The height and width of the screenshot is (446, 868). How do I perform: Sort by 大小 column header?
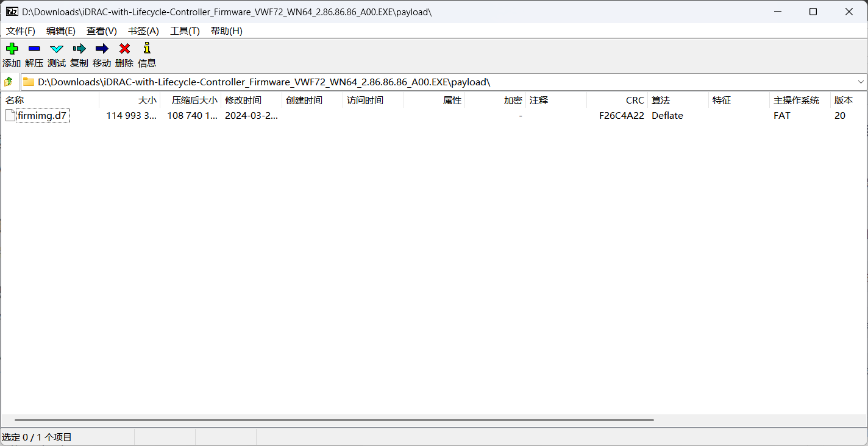click(x=130, y=101)
